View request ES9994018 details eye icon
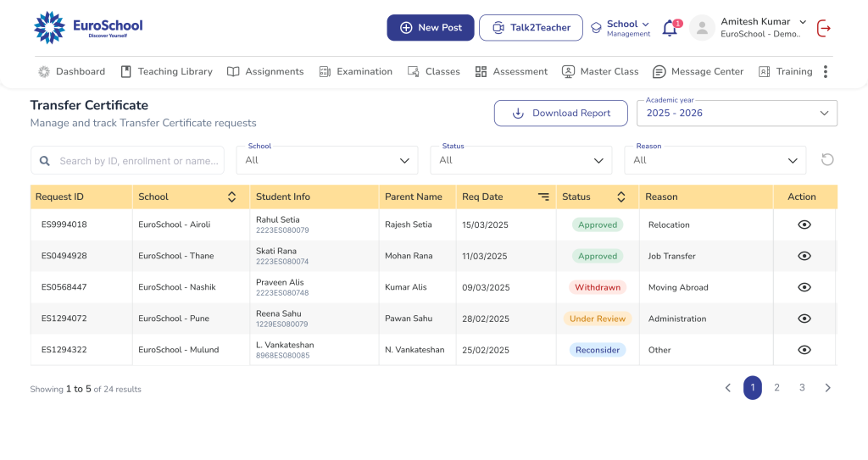This screenshot has width=868, height=460. pyautogui.click(x=804, y=224)
